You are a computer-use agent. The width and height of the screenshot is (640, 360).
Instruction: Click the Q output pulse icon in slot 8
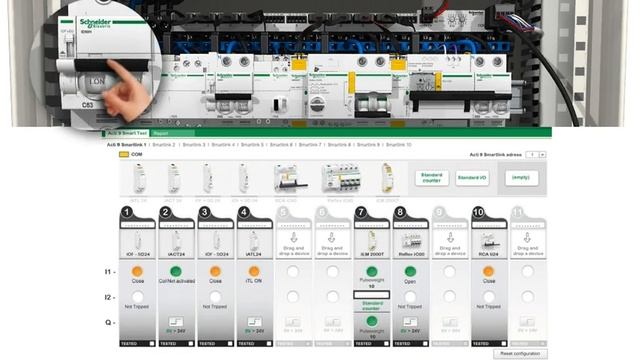(x=410, y=322)
